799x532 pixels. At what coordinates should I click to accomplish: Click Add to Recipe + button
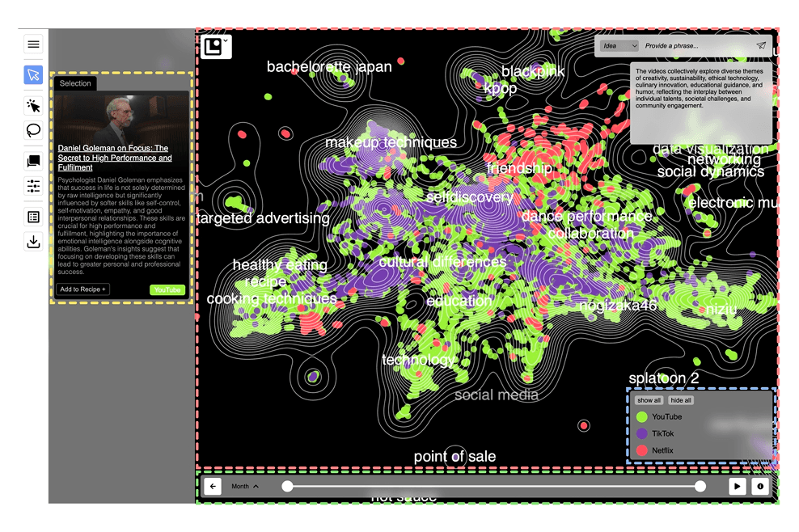pyautogui.click(x=82, y=289)
